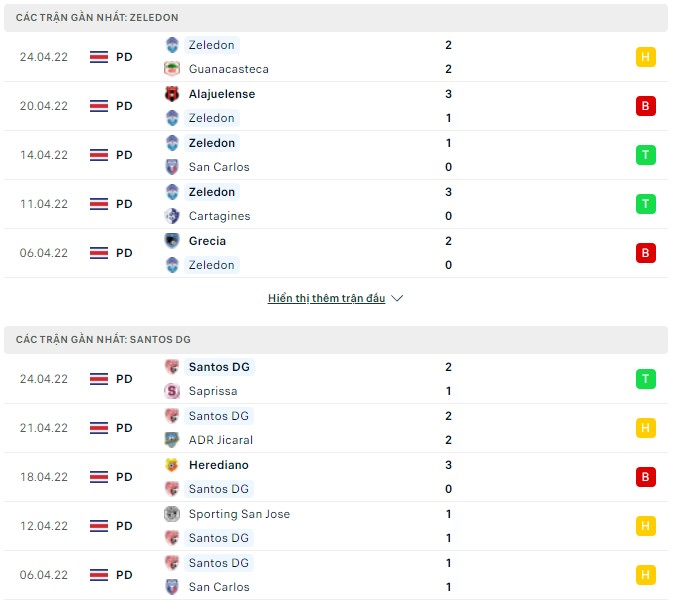Click the Alajuelense team crest icon
Screen dimensions: 673x604
172,94
